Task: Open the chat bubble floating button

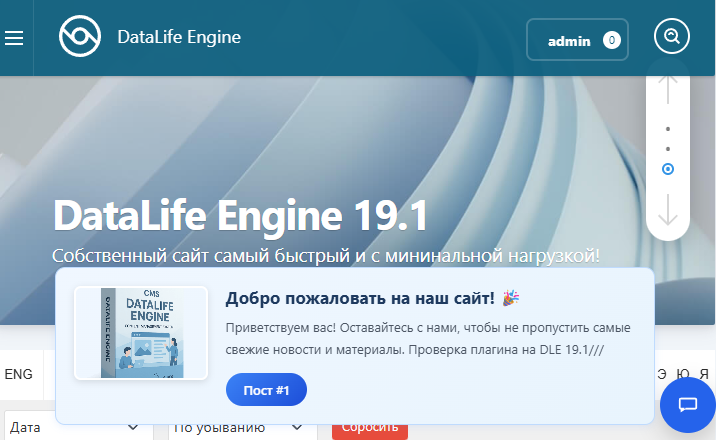Action: click(x=687, y=404)
